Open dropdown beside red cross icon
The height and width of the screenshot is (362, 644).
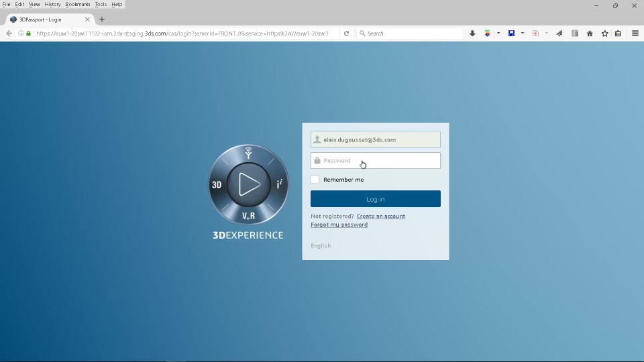546,34
